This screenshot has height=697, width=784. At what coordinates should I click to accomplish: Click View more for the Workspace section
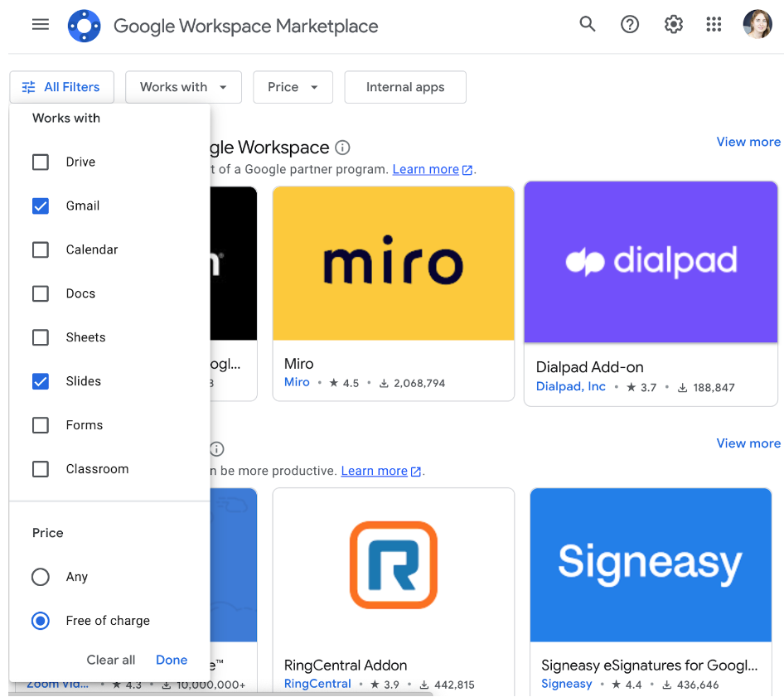point(748,142)
